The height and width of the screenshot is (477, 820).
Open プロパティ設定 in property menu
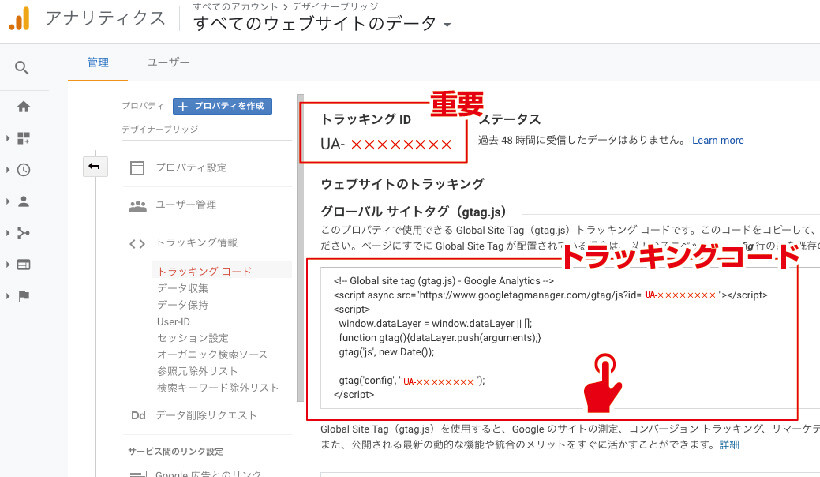(190, 167)
